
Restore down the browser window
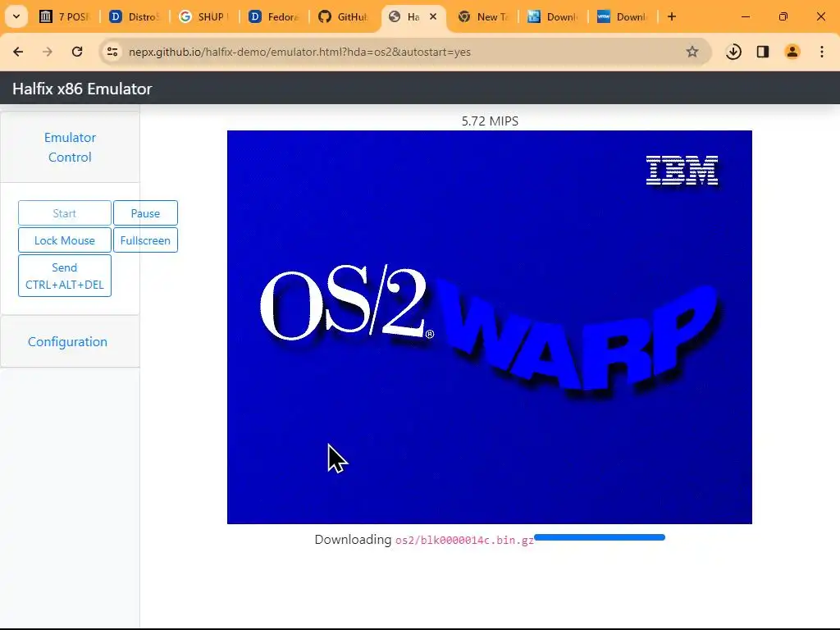pos(783,16)
